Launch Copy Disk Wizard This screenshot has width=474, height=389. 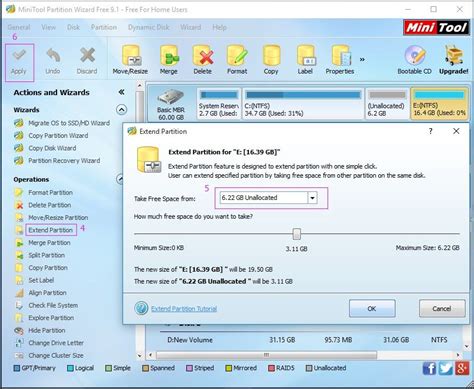coord(52,148)
